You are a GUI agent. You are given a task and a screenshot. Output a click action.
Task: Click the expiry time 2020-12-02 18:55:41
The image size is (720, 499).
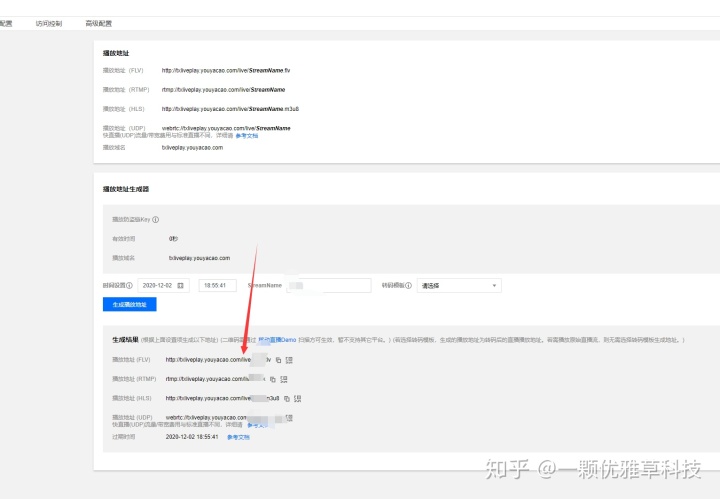pos(192,437)
